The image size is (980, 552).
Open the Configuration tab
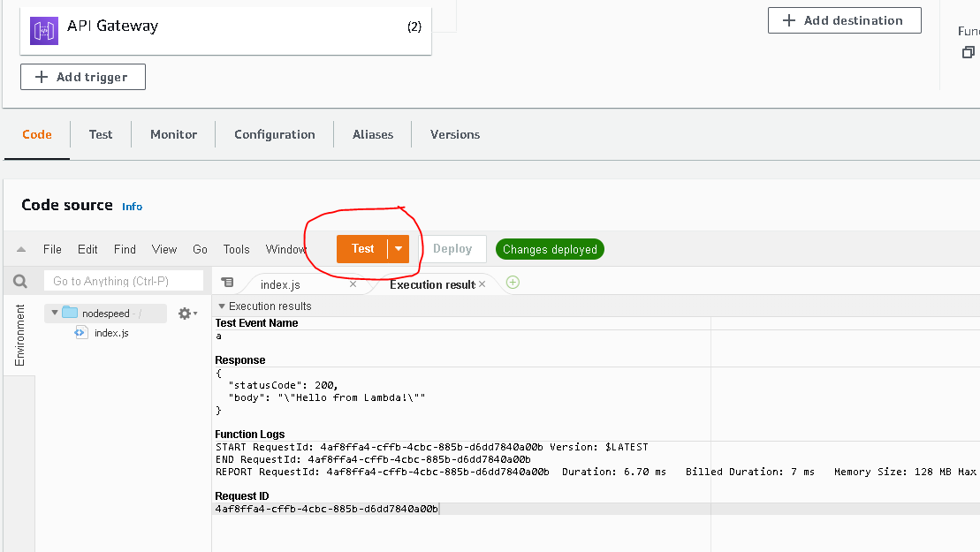pyautogui.click(x=274, y=134)
